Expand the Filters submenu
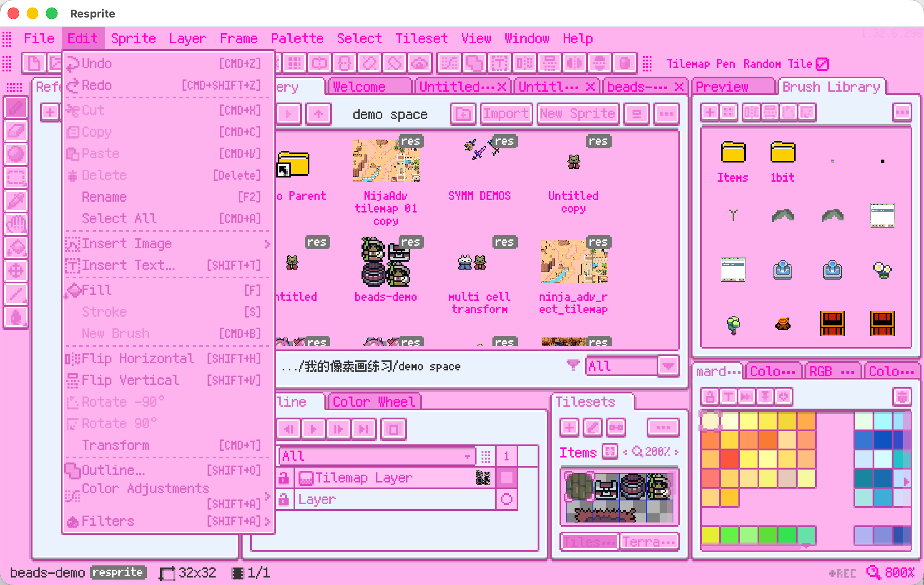 [x=168, y=521]
